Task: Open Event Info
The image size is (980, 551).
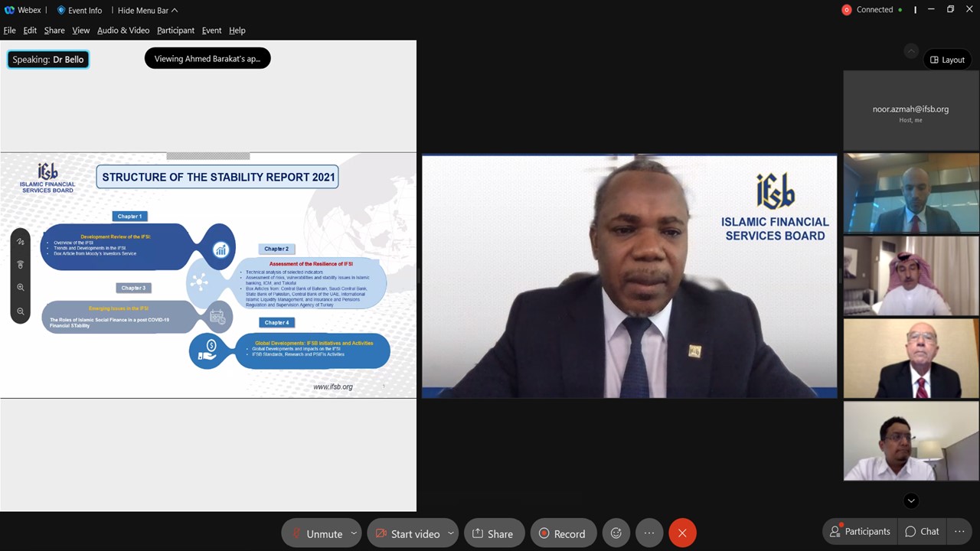Action: tap(80, 10)
